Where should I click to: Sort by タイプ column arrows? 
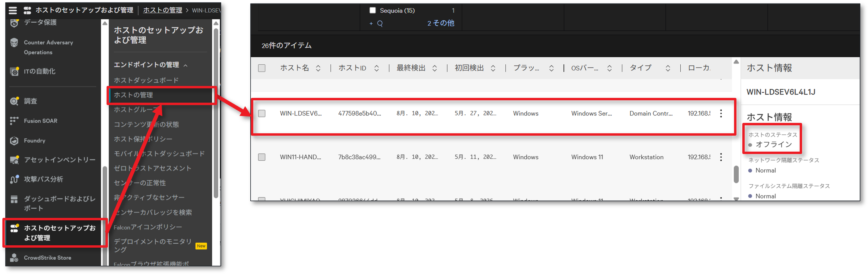(x=668, y=68)
